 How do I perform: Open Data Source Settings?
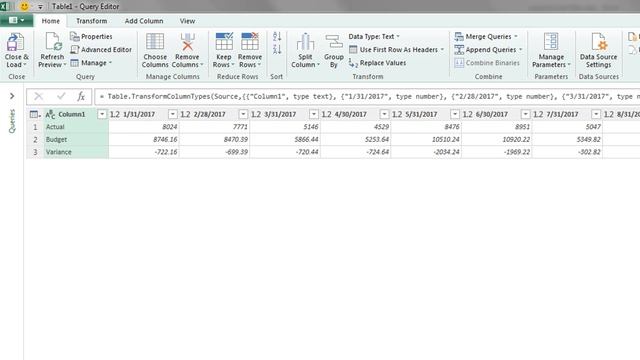coord(598,50)
